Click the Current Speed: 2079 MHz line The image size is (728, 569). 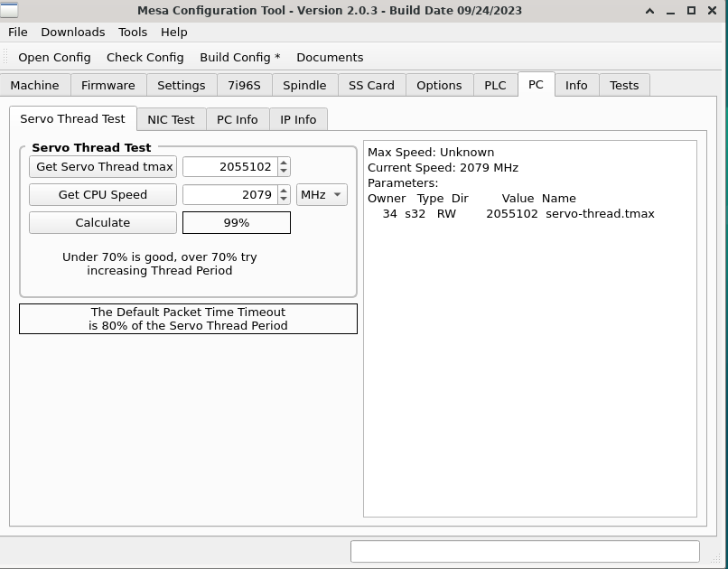tap(443, 168)
